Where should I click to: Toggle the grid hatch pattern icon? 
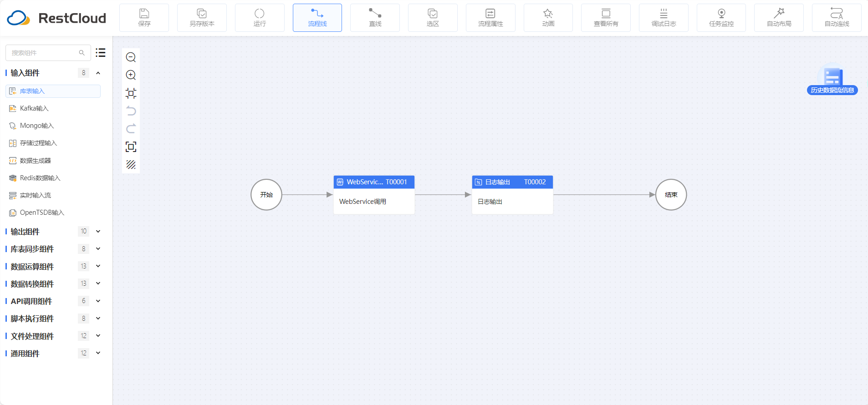click(x=131, y=165)
